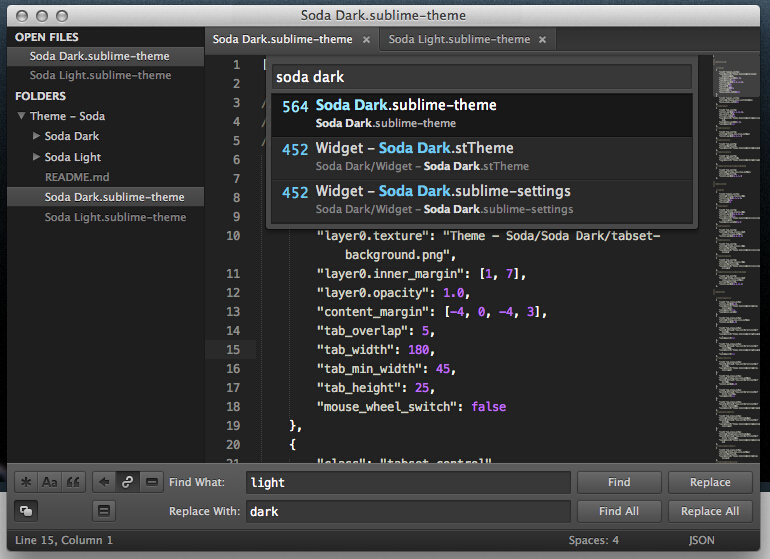Click the Replace All button
The image size is (770, 559).
tap(710, 511)
